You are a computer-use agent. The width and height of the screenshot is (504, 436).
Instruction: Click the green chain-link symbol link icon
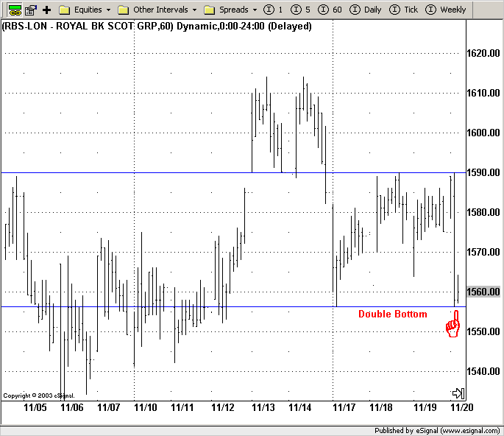[x=15, y=10]
